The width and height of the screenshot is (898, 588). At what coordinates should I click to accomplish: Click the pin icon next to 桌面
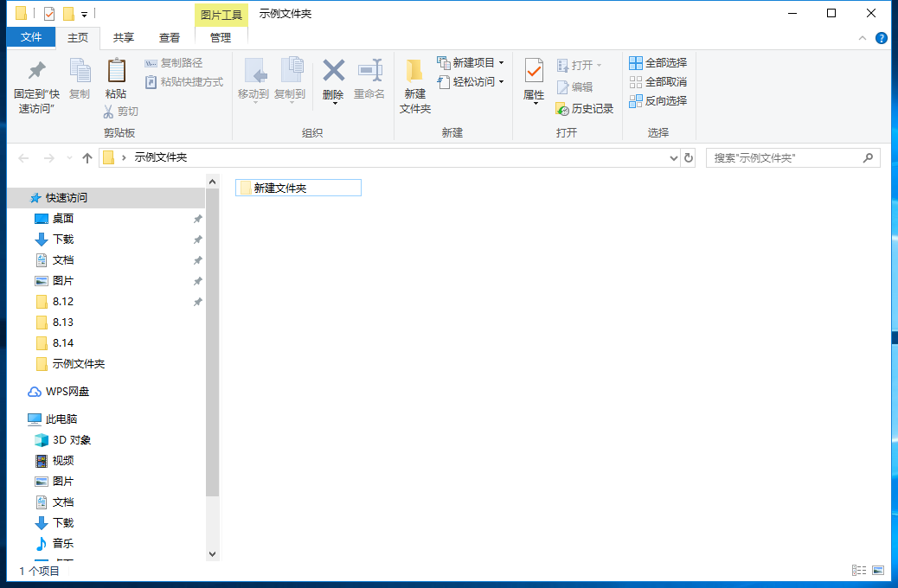click(197, 219)
